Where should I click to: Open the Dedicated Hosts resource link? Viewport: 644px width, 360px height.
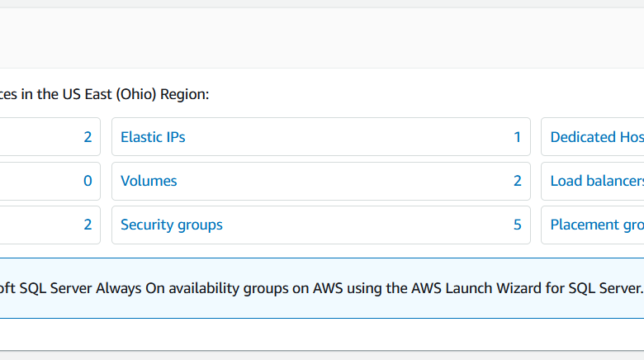coord(596,137)
